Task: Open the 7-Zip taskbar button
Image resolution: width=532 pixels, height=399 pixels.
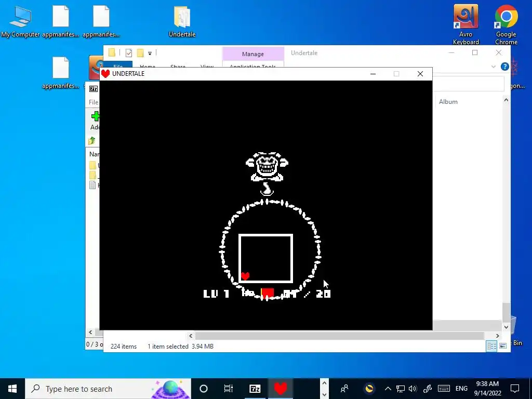Action: pyautogui.click(x=255, y=389)
